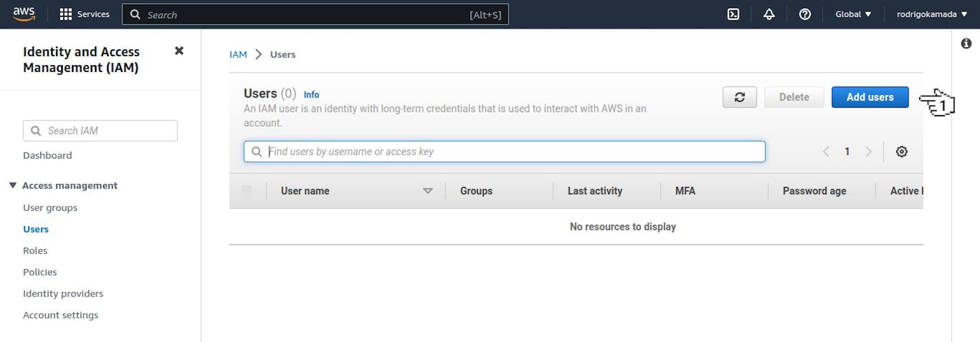This screenshot has height=342, width=980.
Task: Select all users checkbox in header
Action: [247, 191]
